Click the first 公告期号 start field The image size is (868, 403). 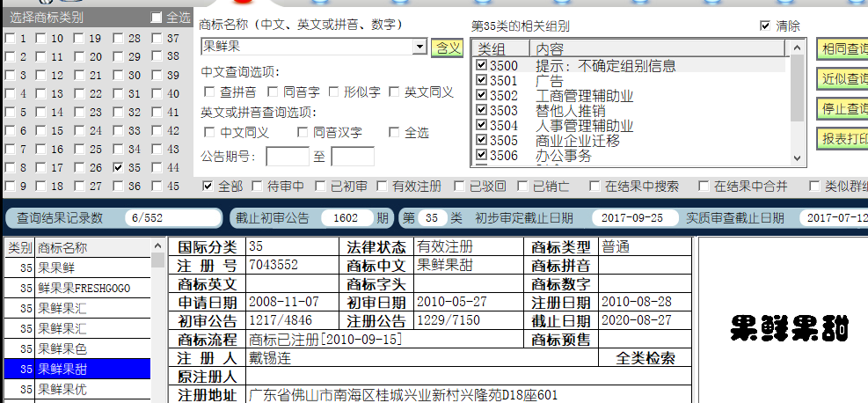(x=288, y=157)
